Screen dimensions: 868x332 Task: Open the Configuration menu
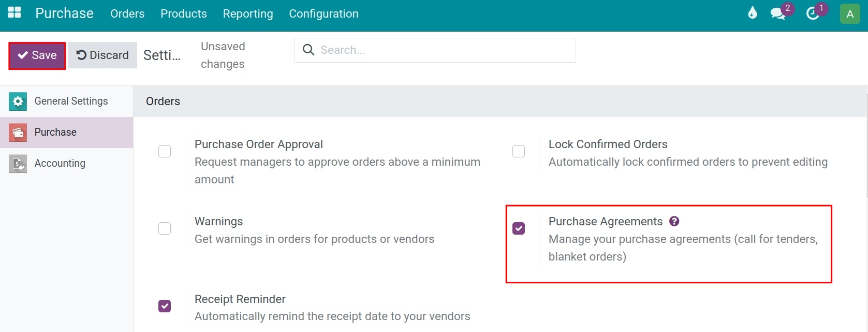pyautogui.click(x=323, y=13)
